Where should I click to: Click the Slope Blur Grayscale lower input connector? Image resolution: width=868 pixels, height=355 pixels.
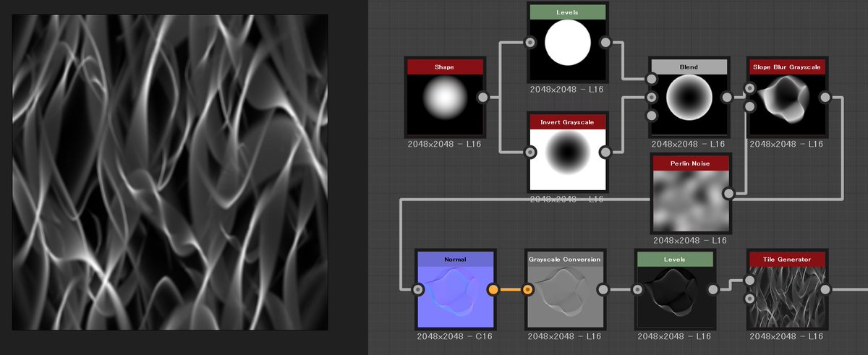pos(750,106)
